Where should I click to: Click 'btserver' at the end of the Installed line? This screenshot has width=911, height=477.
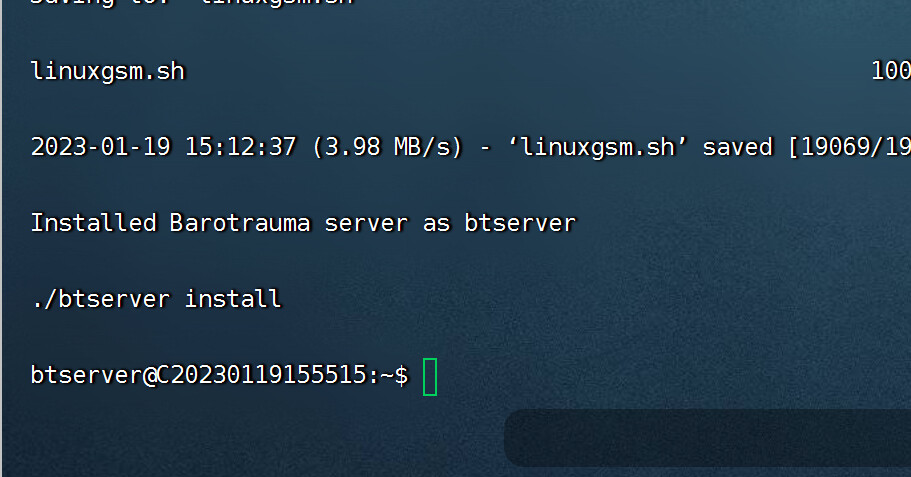[520, 222]
